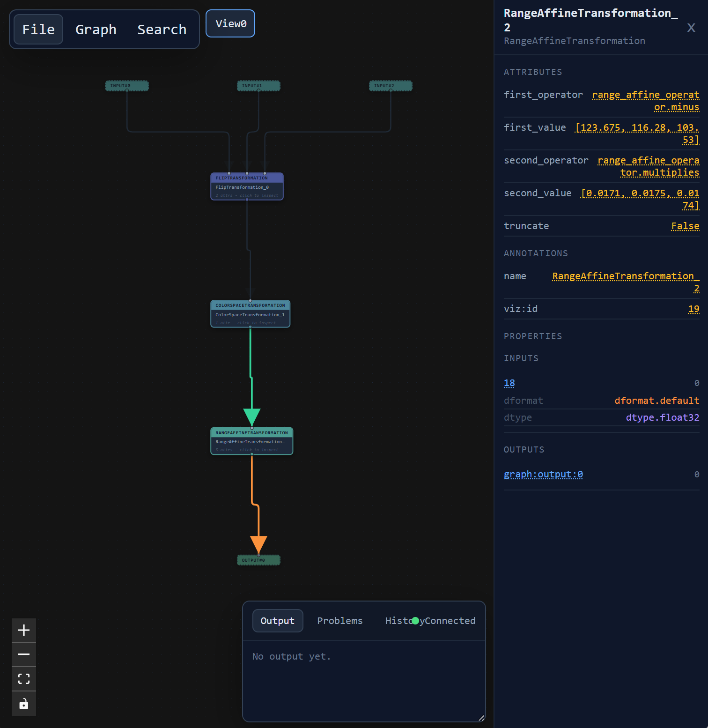Select the INPUT#1 node
The height and width of the screenshot is (728, 708).
(258, 86)
